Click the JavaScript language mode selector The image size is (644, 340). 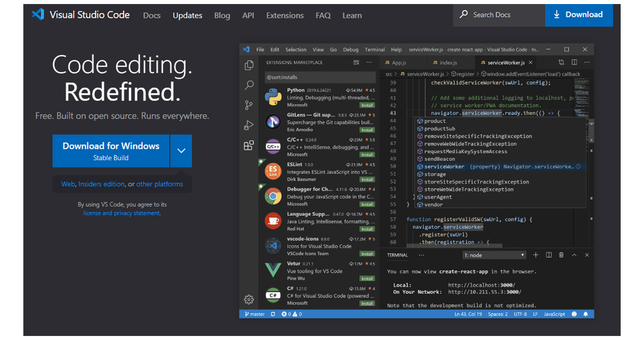point(554,314)
